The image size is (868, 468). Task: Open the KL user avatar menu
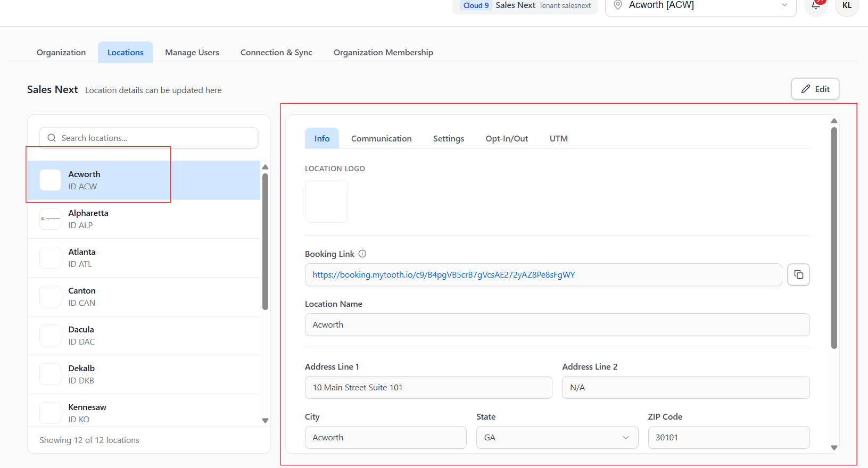tap(847, 5)
